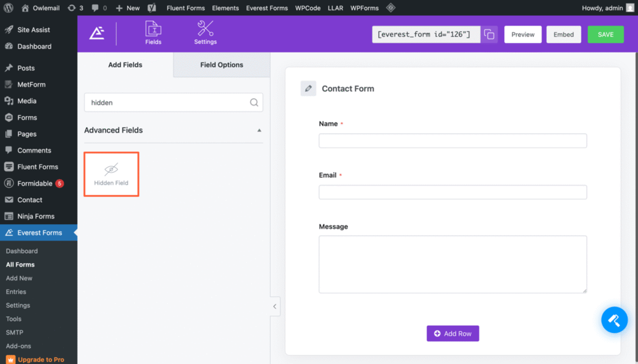This screenshot has width=638, height=364.
Task: Open the updates icon showing 3
Action: pos(75,8)
